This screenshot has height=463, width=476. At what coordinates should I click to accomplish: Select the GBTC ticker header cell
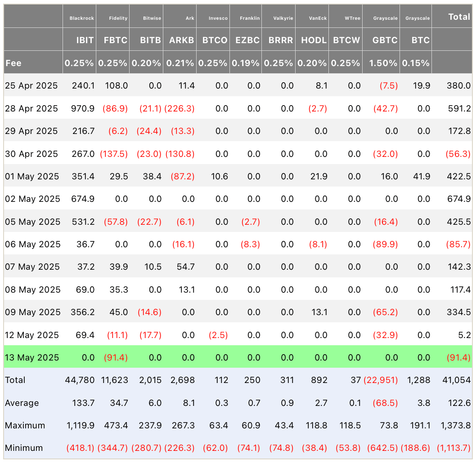[x=385, y=40]
